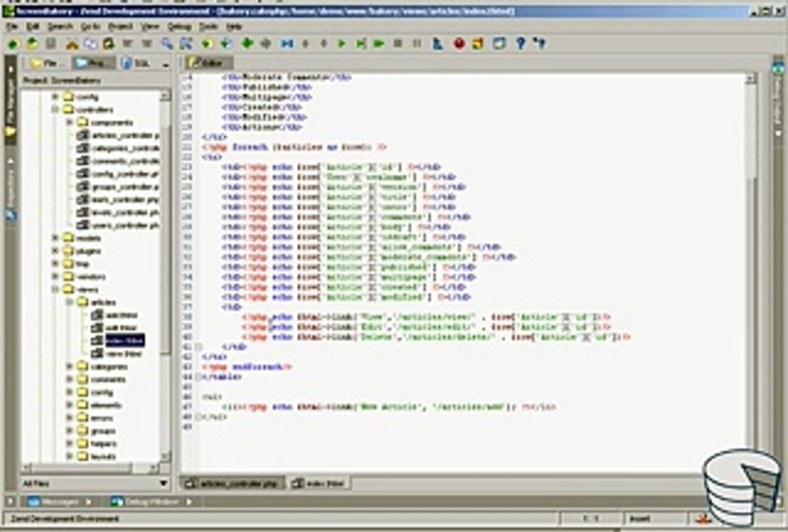
Task: Click the blue window icon before Help
Action: 498,44
